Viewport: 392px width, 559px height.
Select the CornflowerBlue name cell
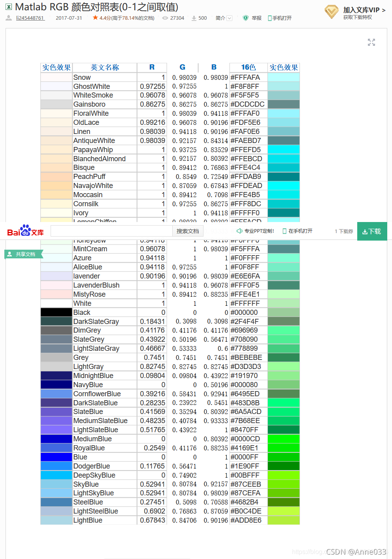[x=105, y=393]
